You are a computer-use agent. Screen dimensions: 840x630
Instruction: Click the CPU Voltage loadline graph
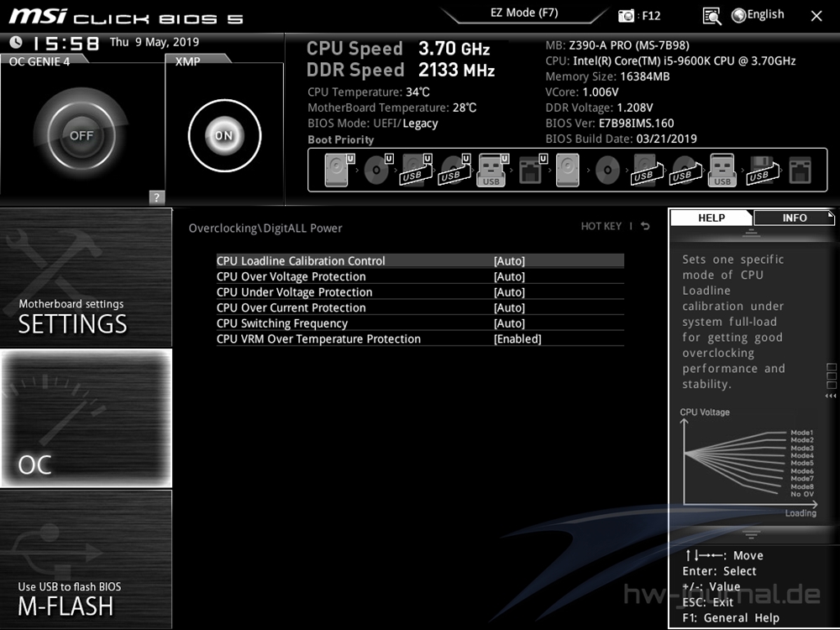[x=748, y=464]
